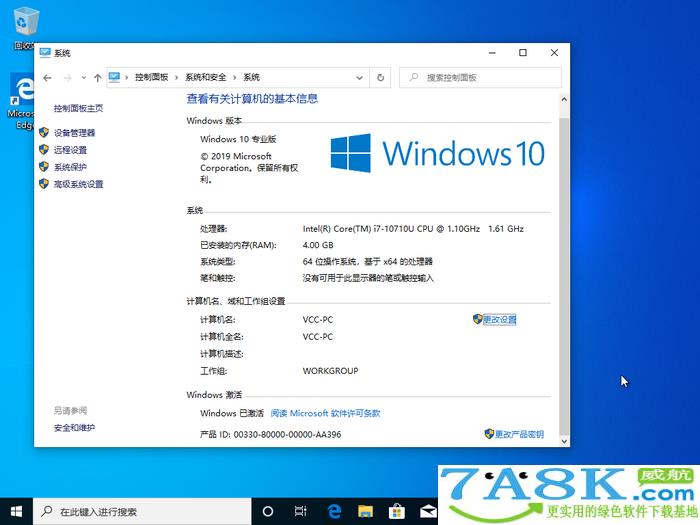Image resolution: width=700 pixels, height=525 pixels.
Task: Minimize the System window
Action: [x=492, y=53]
